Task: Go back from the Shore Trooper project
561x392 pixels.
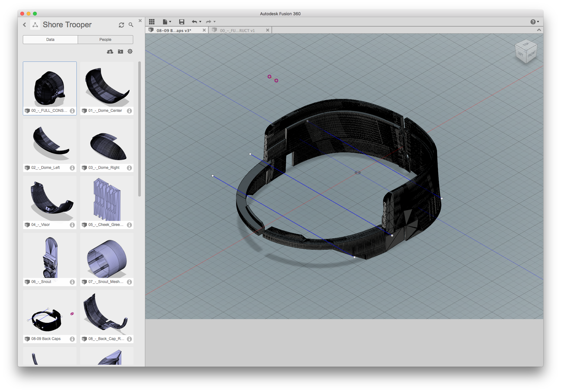Action: [x=24, y=25]
